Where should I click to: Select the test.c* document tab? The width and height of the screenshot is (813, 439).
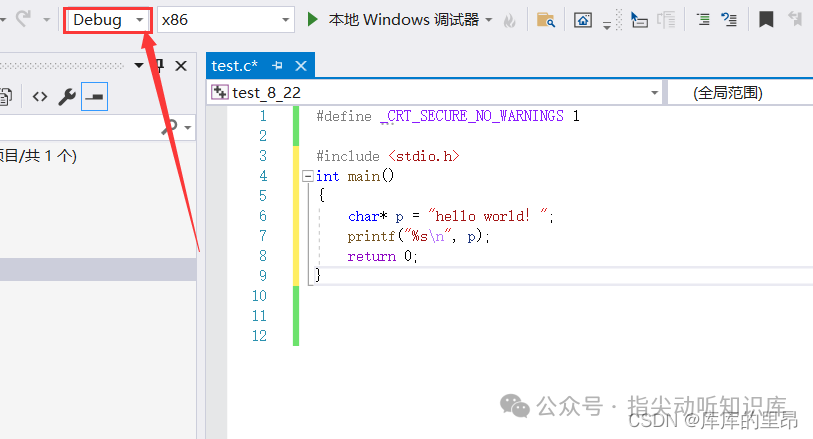(234, 66)
